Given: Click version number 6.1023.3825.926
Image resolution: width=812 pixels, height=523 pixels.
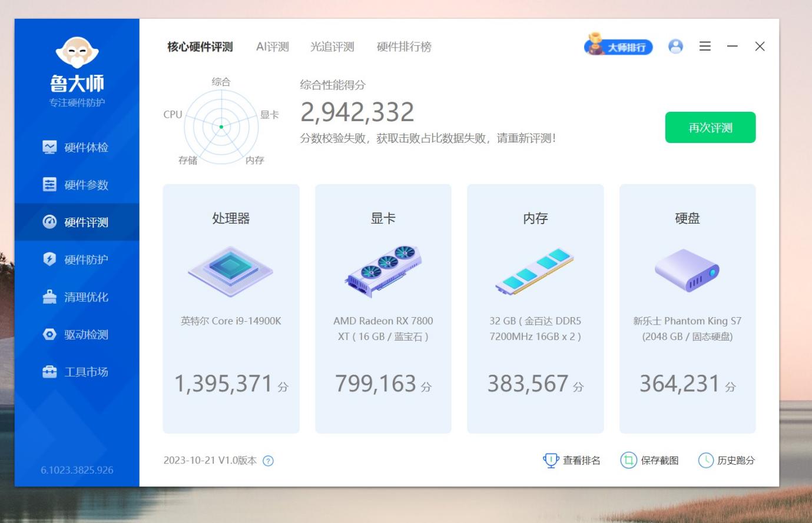Looking at the screenshot, I should (x=77, y=470).
